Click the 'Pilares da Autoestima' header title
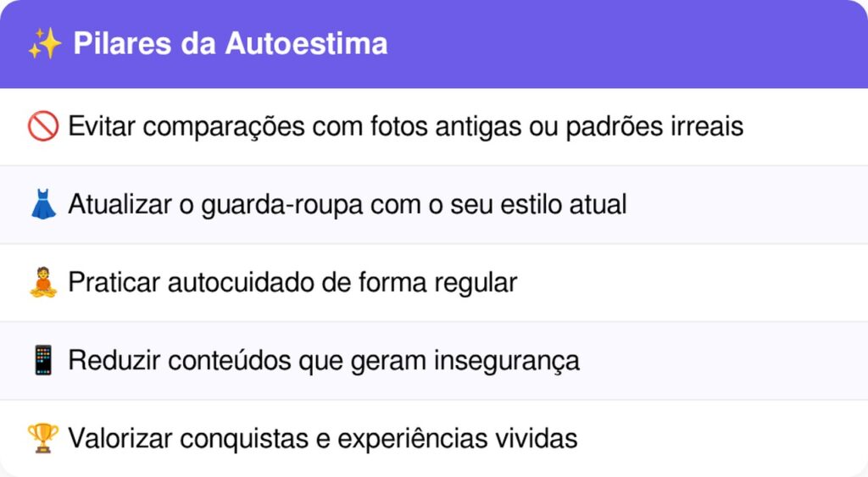This screenshot has height=477, width=868. (x=230, y=44)
